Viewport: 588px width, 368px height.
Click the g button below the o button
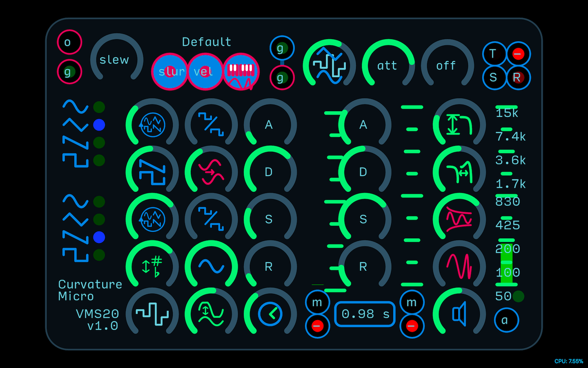point(69,72)
